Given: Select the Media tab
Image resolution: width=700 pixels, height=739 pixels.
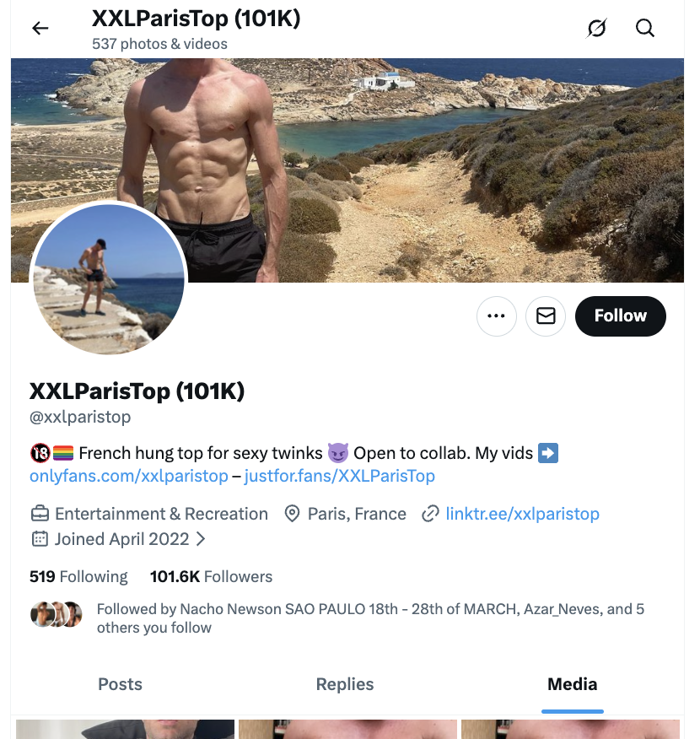Looking at the screenshot, I should click(572, 684).
